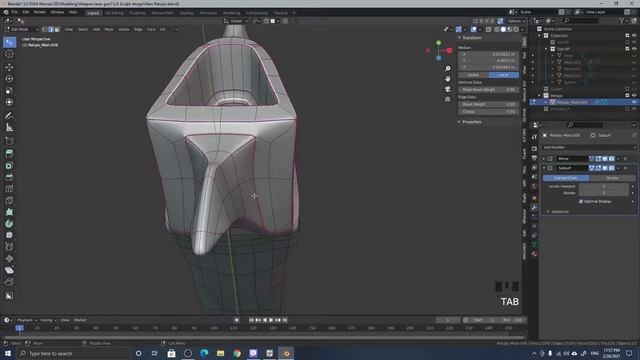
Task: Click the Move view hand icon
Action: click(x=448, y=79)
